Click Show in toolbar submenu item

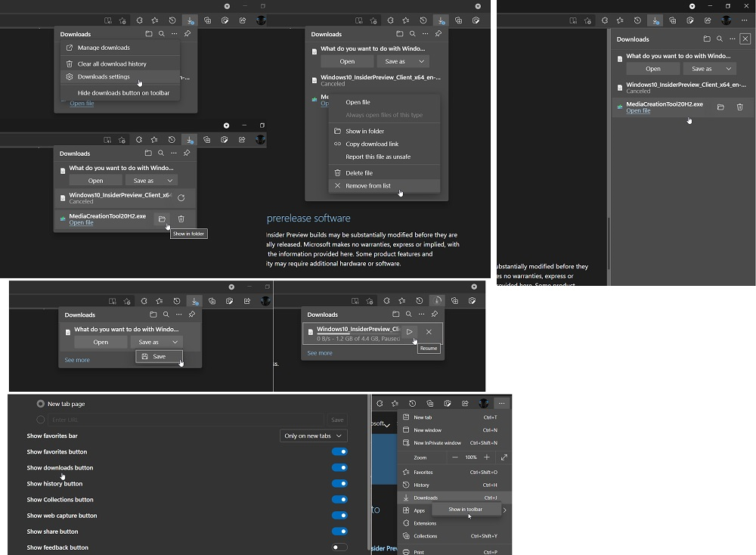point(465,509)
